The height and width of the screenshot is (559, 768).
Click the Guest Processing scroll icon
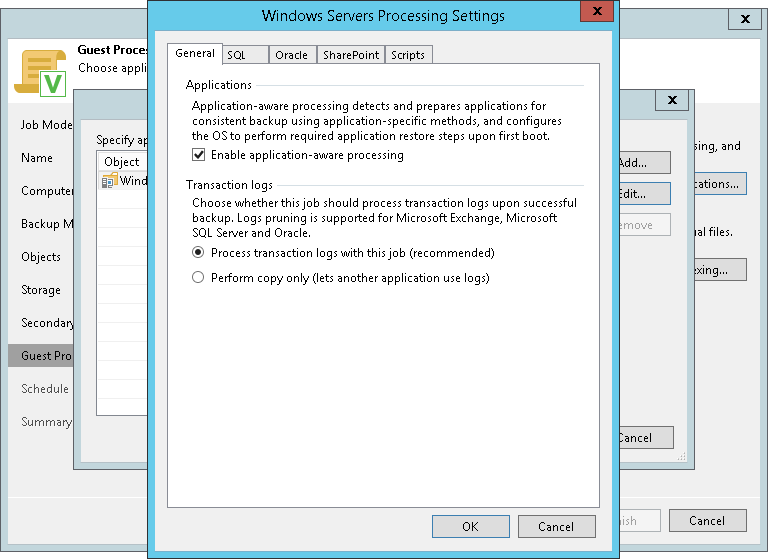[40, 73]
